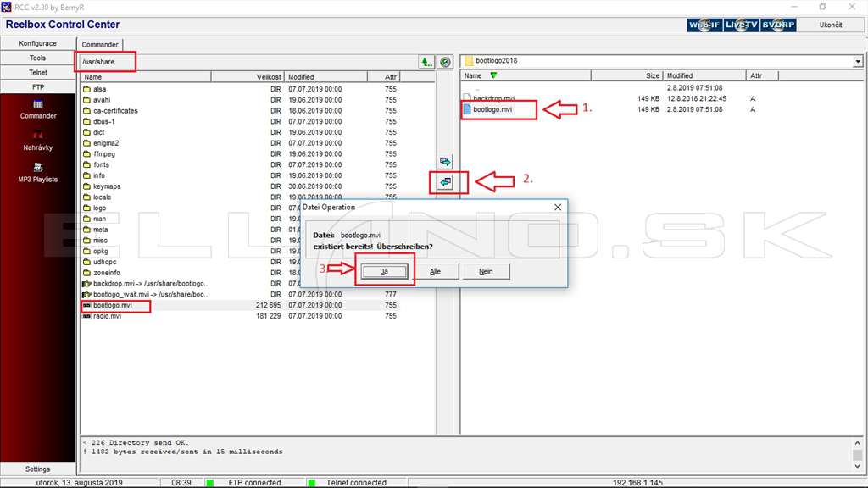
Task: Select bootlogo.mvi in the left pane
Action: pos(240,305)
